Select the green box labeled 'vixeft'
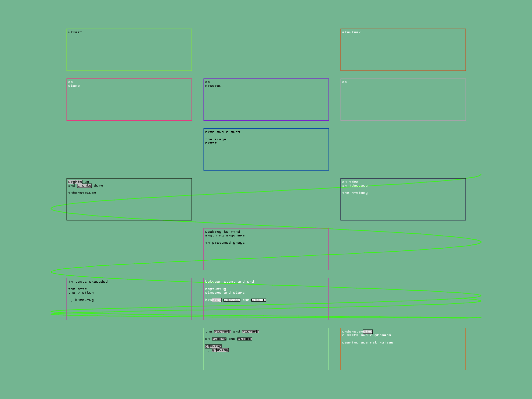The image size is (532, 399). point(129,50)
